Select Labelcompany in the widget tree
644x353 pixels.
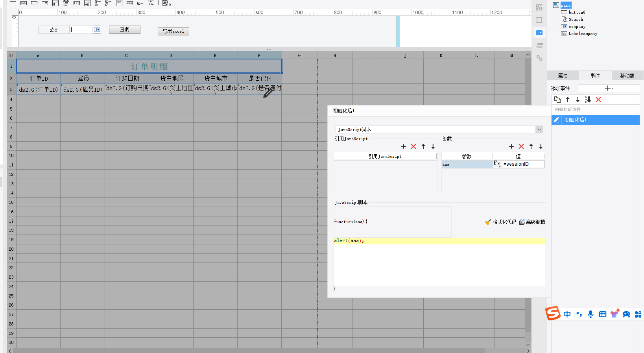[x=583, y=33]
